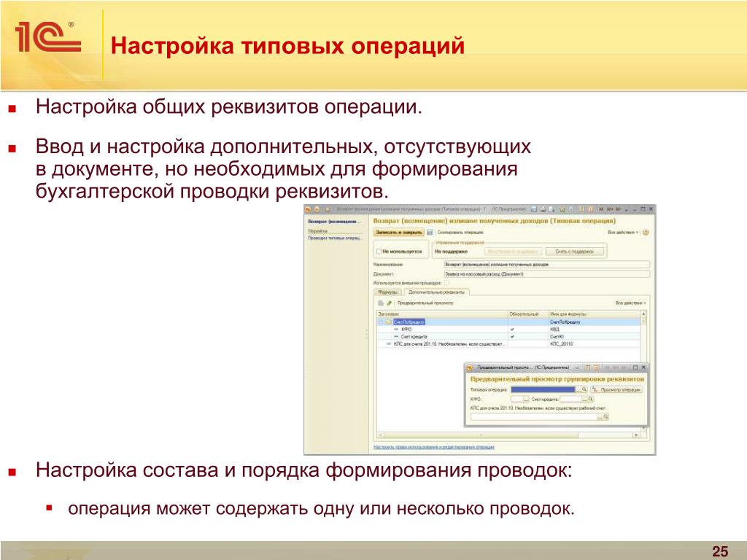Click the M+ button in the title bar

[610, 209]
